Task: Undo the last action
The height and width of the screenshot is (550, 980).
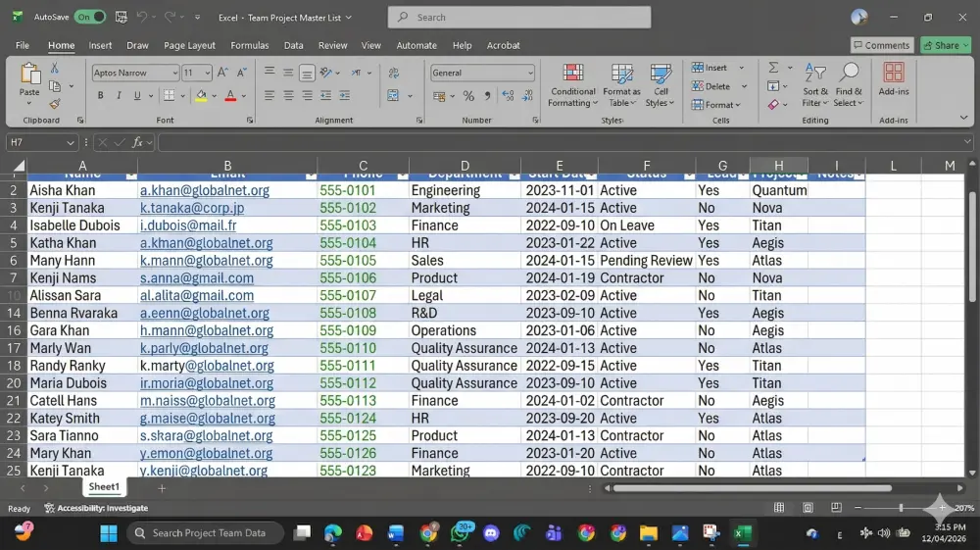Action: [x=142, y=18]
